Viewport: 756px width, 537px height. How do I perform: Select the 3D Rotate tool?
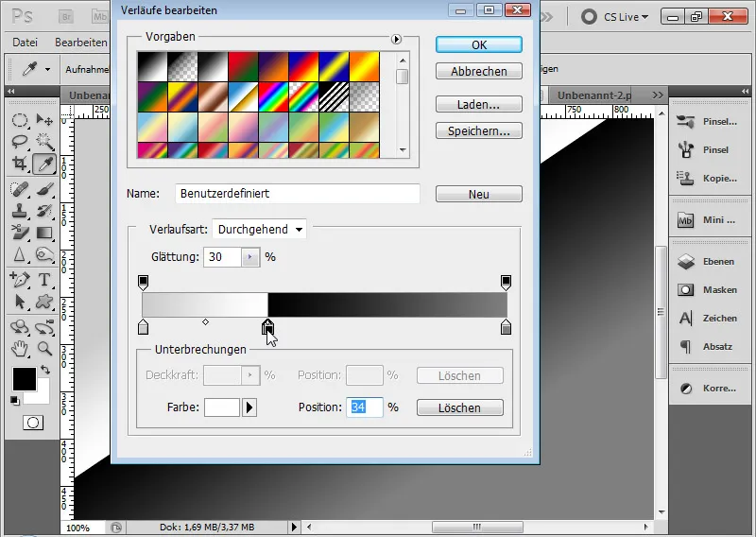click(19, 327)
